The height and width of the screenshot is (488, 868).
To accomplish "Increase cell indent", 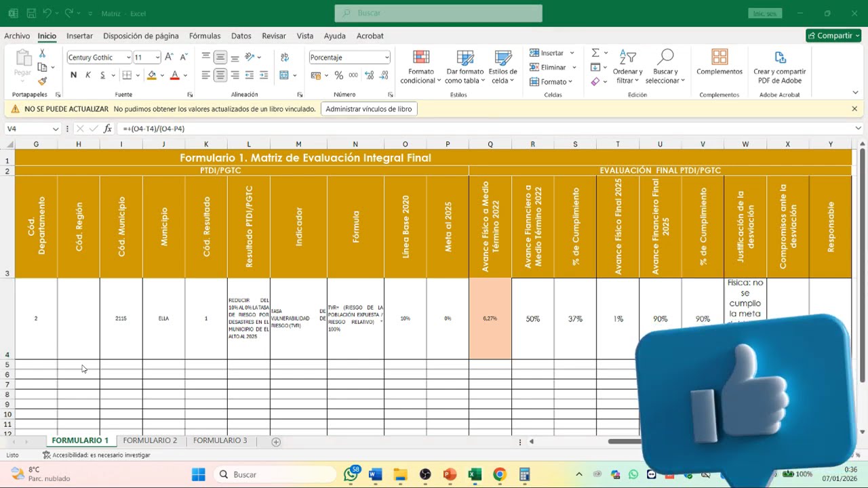I will coord(264,75).
